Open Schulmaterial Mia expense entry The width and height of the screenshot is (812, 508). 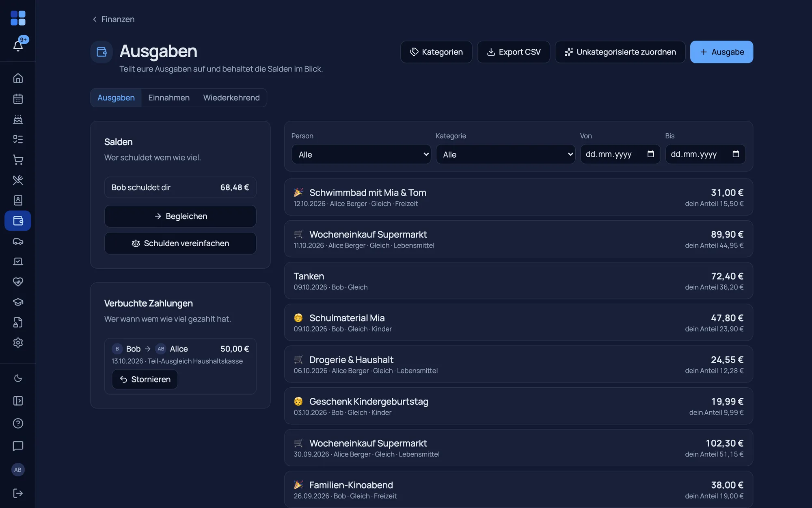tap(518, 322)
